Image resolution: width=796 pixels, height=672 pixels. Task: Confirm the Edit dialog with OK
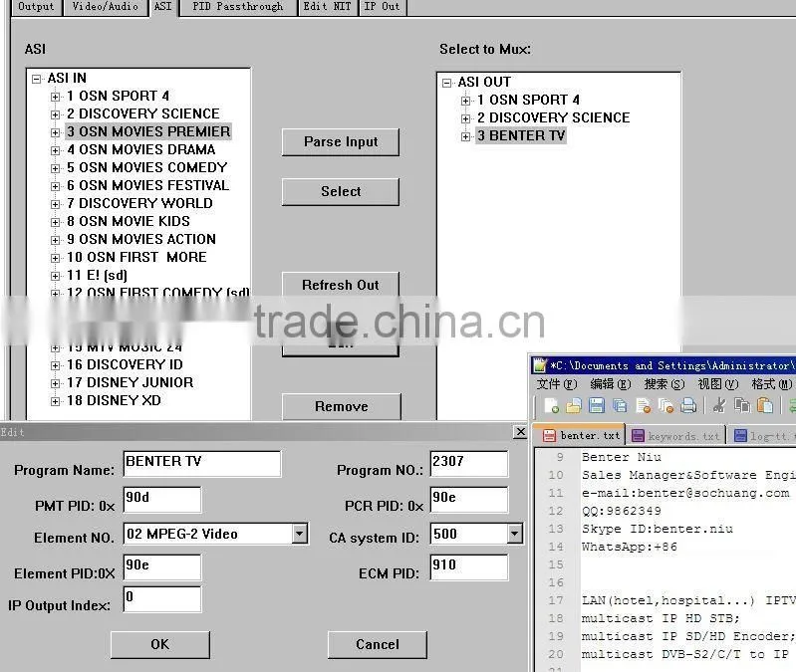160,644
